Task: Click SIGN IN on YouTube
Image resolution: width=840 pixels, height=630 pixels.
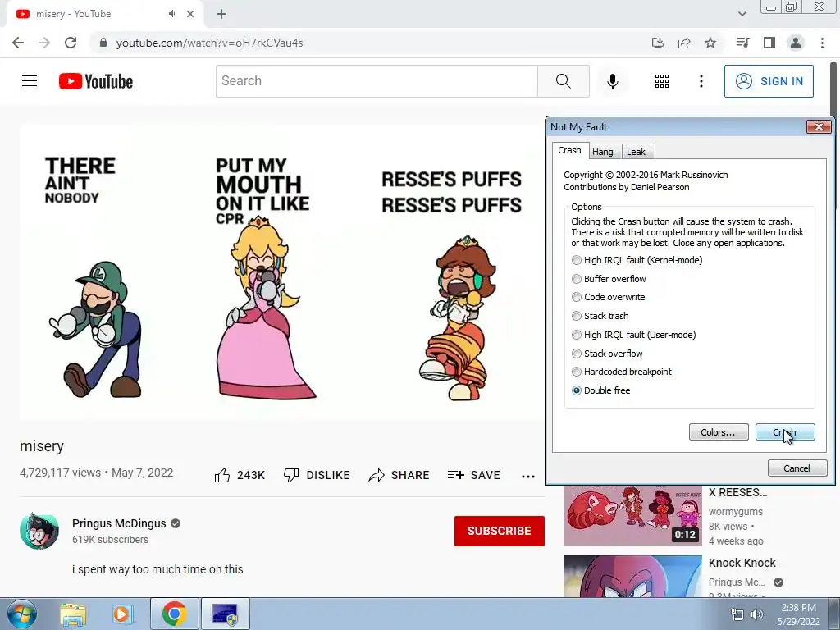Action: click(769, 81)
